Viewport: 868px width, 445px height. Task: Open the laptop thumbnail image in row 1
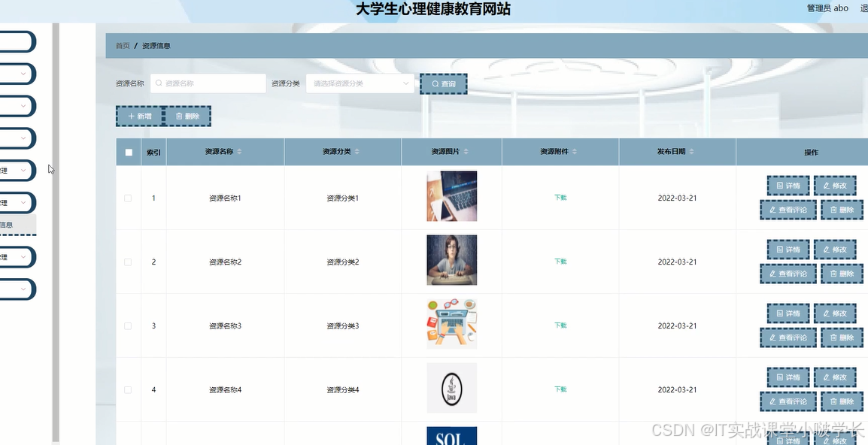pyautogui.click(x=452, y=196)
